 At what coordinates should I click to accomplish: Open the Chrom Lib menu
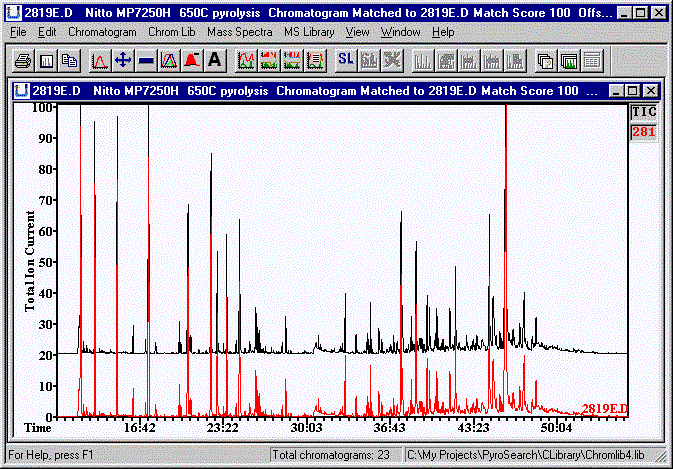pyautogui.click(x=171, y=32)
